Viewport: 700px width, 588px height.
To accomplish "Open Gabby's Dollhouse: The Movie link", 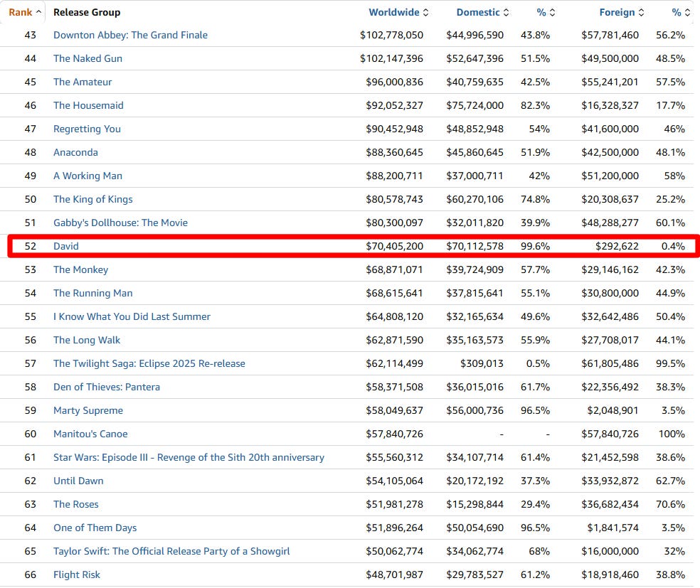I will 120,223.
